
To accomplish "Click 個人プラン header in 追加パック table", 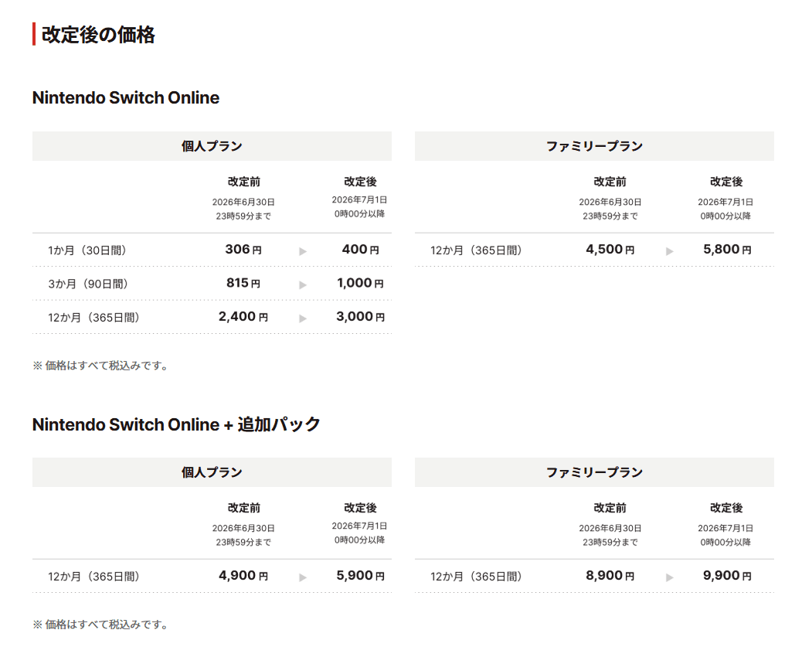I will click(x=212, y=472).
